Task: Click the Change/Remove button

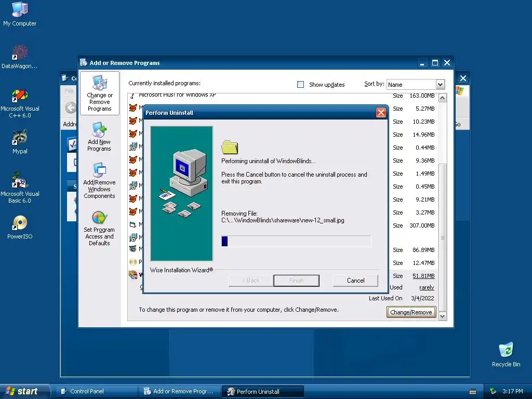Action: pyautogui.click(x=411, y=312)
